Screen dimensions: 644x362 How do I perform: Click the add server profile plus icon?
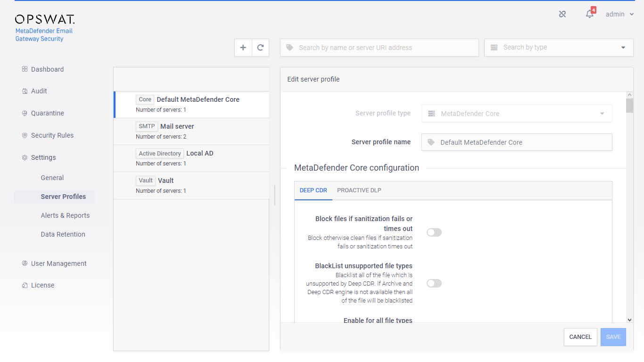click(x=243, y=48)
